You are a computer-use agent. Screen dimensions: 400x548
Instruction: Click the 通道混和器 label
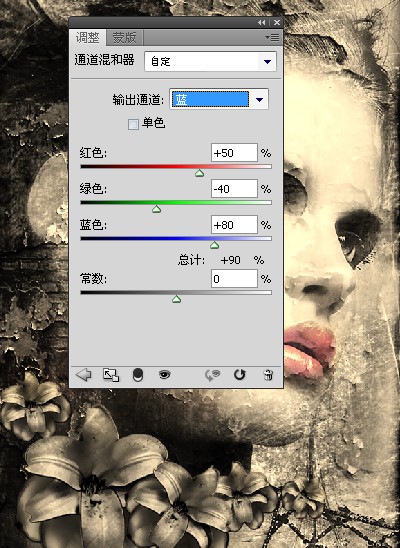[104, 60]
